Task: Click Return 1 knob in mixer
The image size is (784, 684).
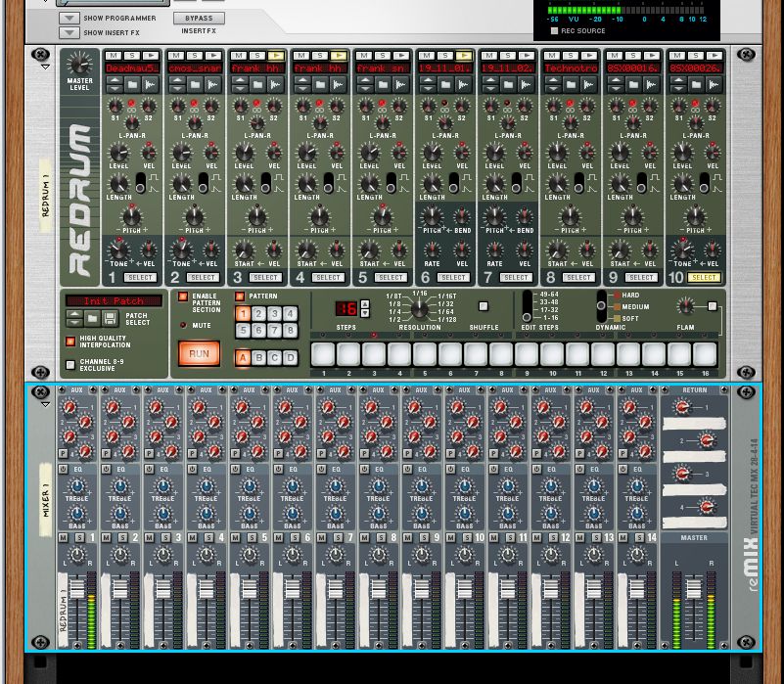Action: click(682, 407)
